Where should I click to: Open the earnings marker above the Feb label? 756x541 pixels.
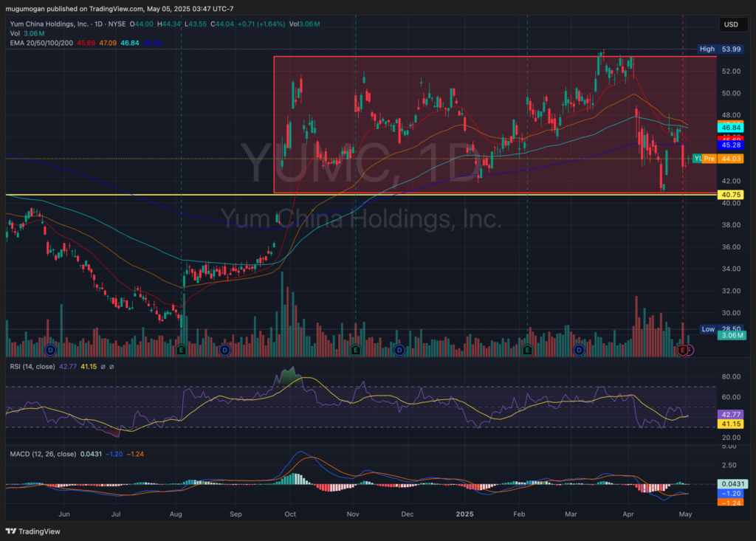tap(527, 350)
